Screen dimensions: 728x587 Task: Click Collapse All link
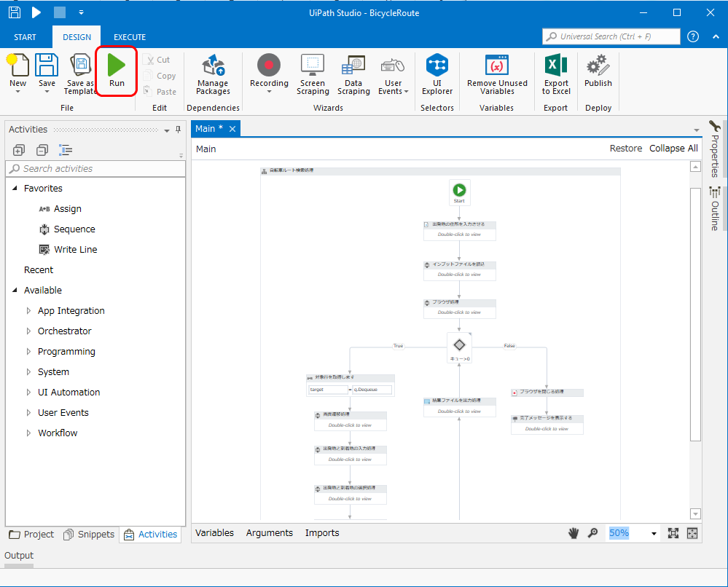(673, 148)
